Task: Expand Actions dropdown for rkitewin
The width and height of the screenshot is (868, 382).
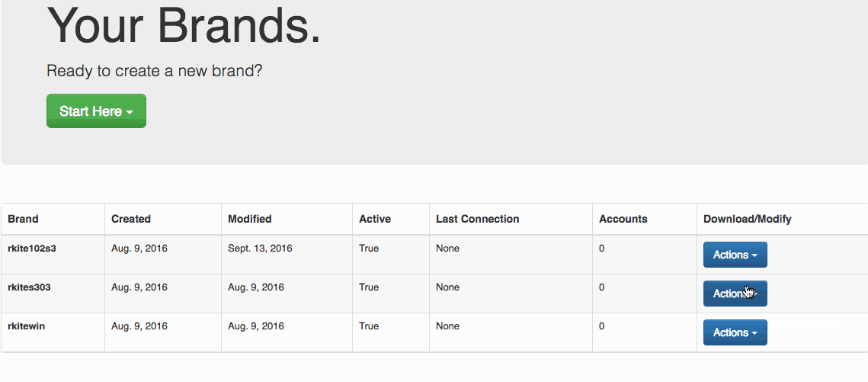Action: click(x=735, y=332)
